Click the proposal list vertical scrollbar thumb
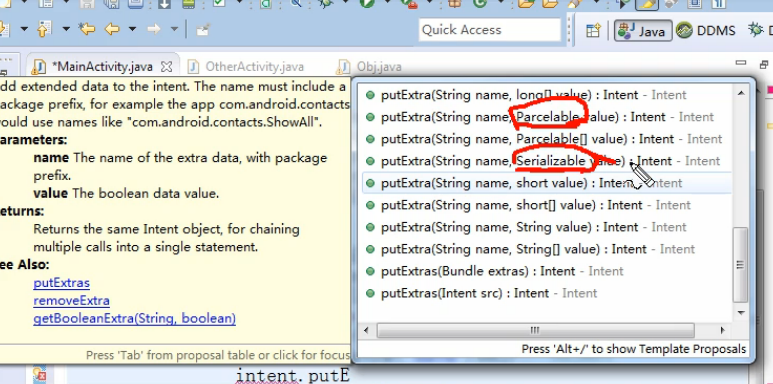The image size is (773, 384). (x=740, y=264)
